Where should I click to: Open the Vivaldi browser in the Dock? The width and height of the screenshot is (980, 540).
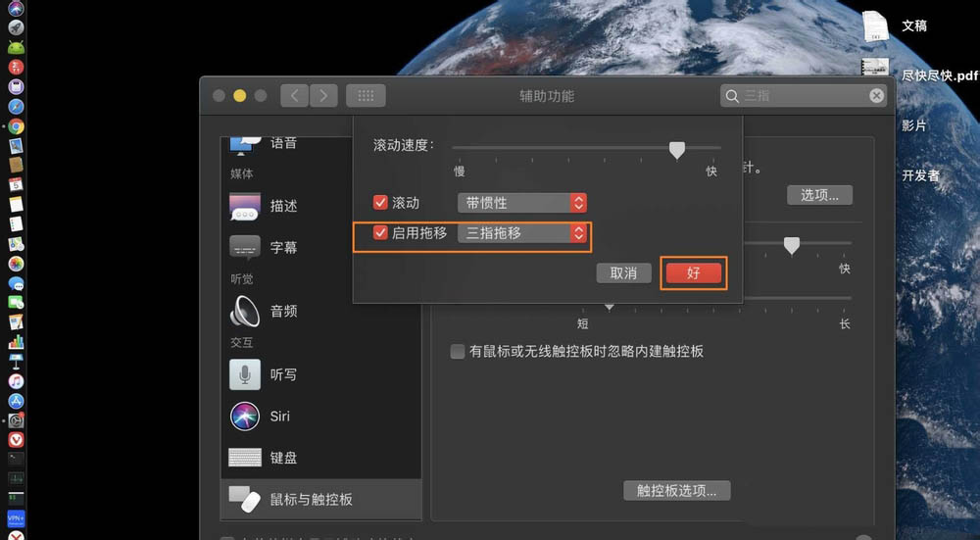coord(16,440)
